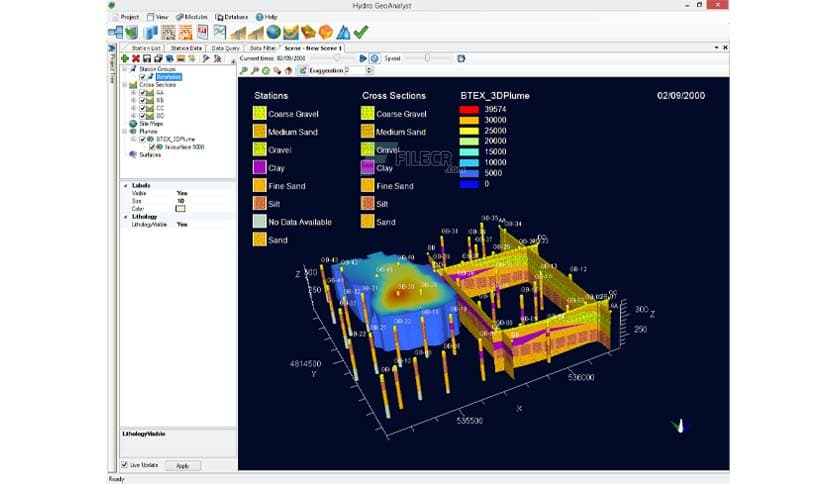The height and width of the screenshot is (484, 836).
Task: Select the Surfaces tree item
Action: pos(150,155)
